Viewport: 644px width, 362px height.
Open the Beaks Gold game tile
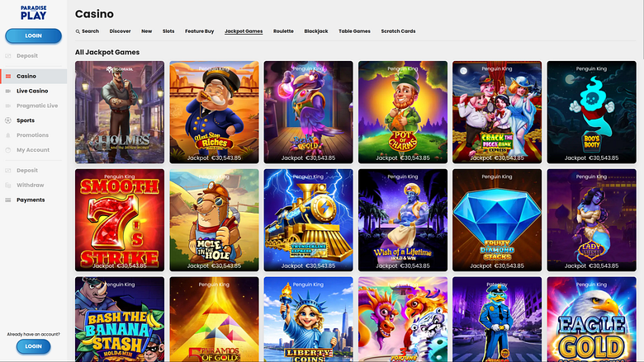309,112
